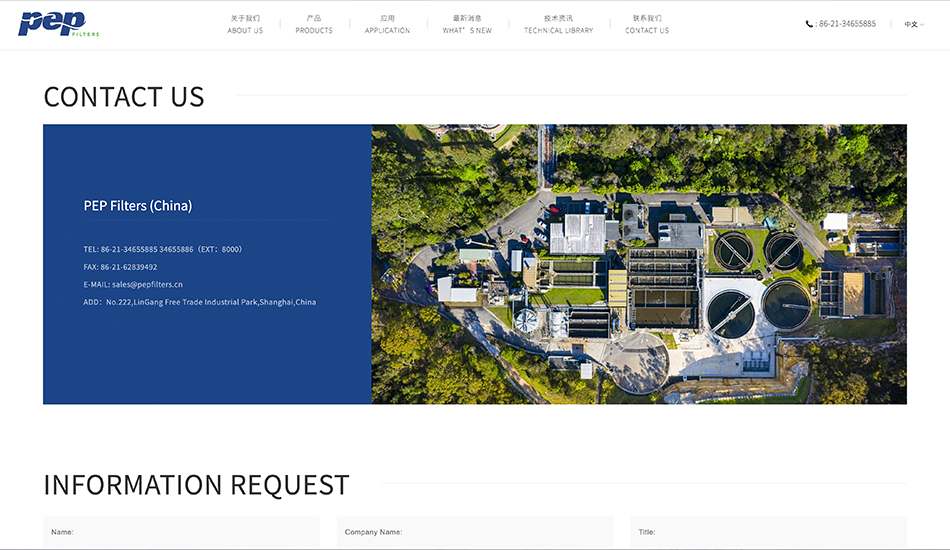Viewport: 950px width, 550px height.
Task: Click the header phone number 86-21-34655885
Action: pyautogui.click(x=847, y=24)
